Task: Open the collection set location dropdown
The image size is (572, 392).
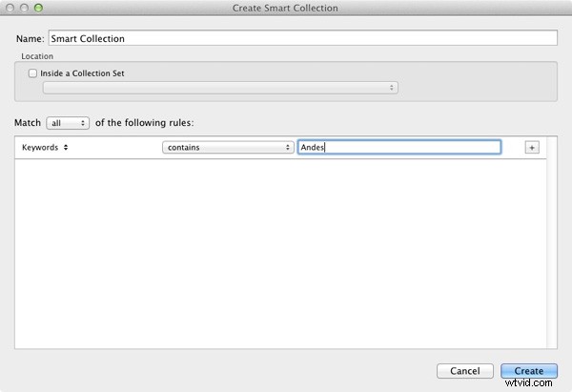Action: click(x=220, y=88)
